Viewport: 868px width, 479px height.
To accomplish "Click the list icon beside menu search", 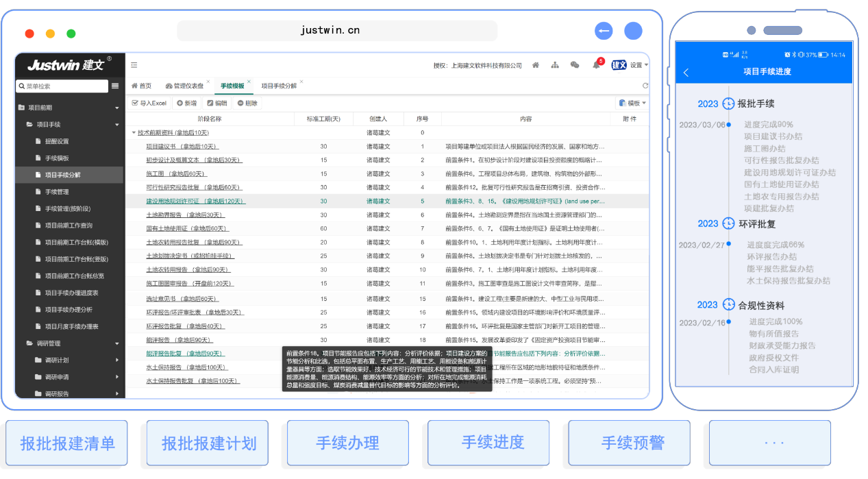I will 115,86.
